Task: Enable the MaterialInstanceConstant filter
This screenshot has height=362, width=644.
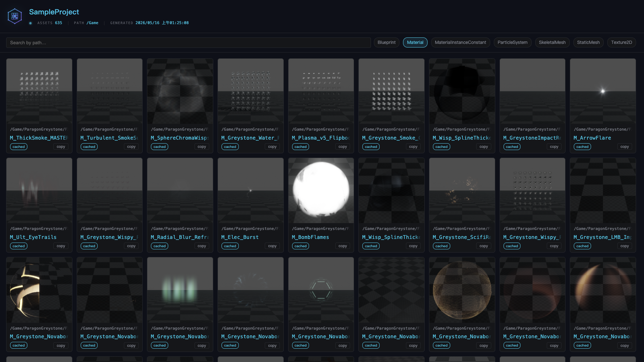Action: [x=460, y=42]
